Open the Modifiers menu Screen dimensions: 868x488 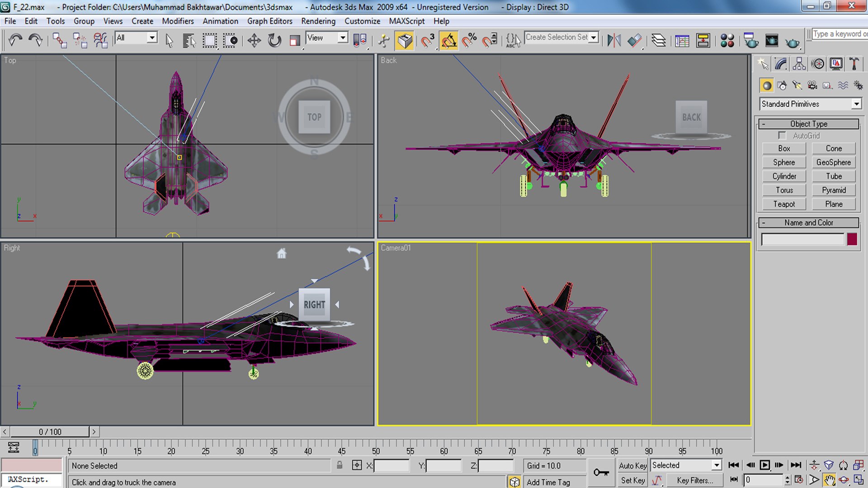(178, 21)
